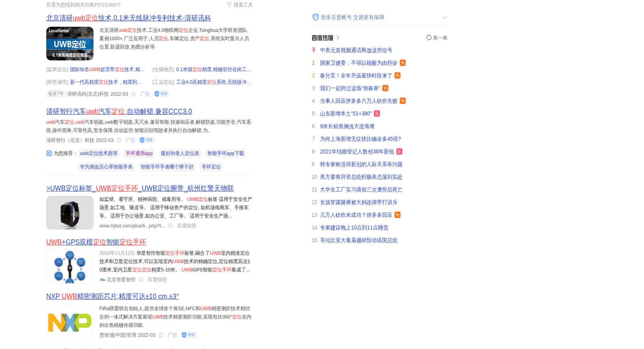Screen dimensions: 644x349
Task: Open hot search 国家卫健委：不得以核酸为由拒诊
Action: click(359, 63)
